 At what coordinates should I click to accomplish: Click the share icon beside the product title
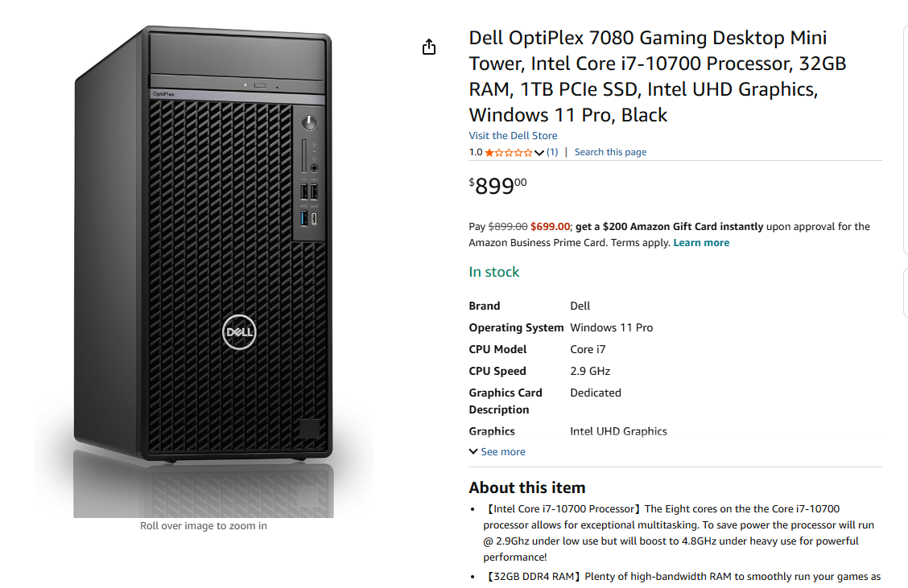tap(429, 47)
